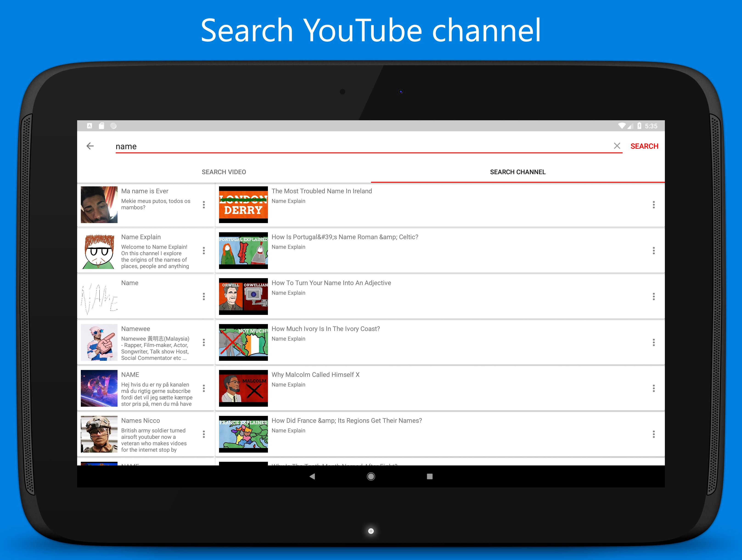
Task: Open options for Portugal's Name video
Action: 653,250
